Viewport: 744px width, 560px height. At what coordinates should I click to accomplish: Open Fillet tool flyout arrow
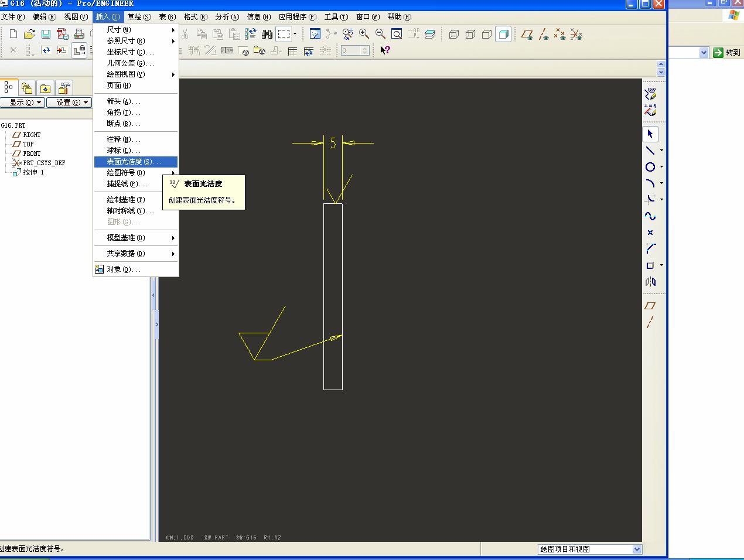coord(661,199)
